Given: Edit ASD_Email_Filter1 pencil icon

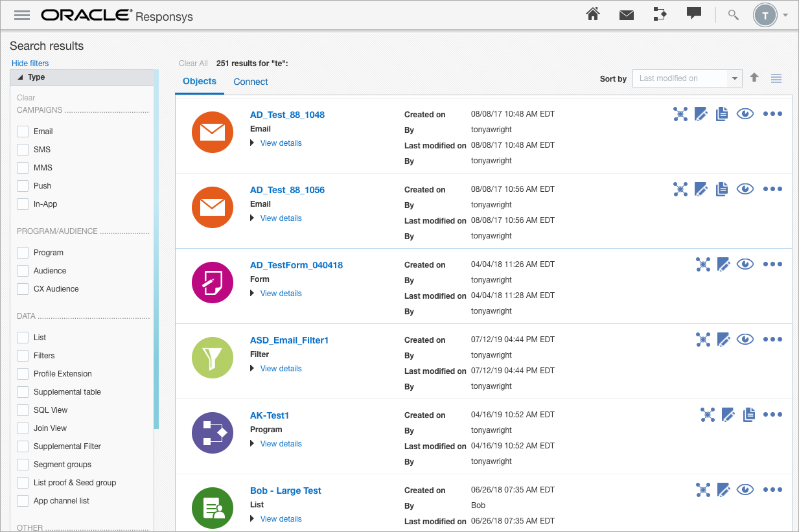Looking at the screenshot, I should point(724,340).
